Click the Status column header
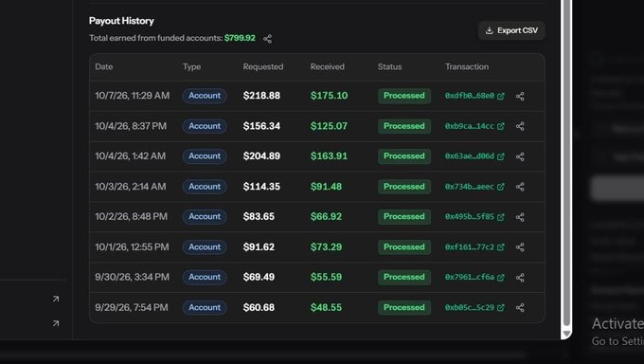 390,66
